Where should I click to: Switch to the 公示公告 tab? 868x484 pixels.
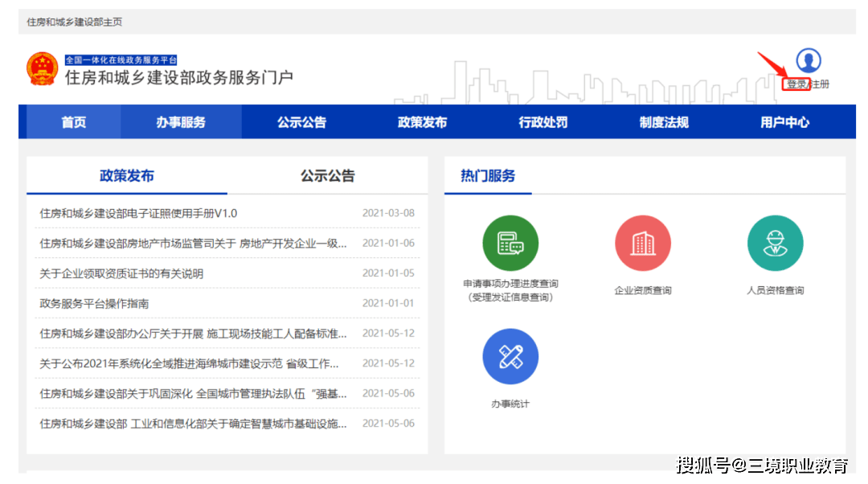click(x=327, y=175)
